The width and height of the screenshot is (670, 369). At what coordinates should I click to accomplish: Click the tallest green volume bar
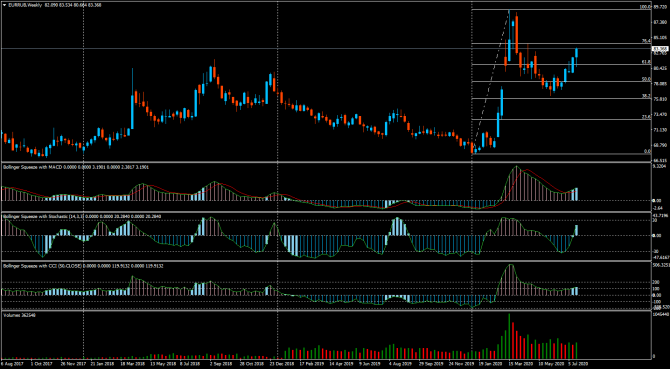click(509, 336)
